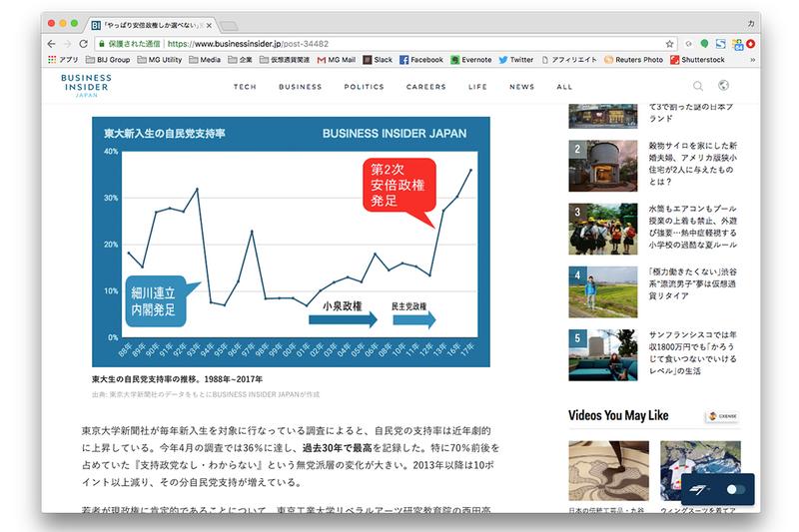Reload the page with the refresh icon

(84, 44)
